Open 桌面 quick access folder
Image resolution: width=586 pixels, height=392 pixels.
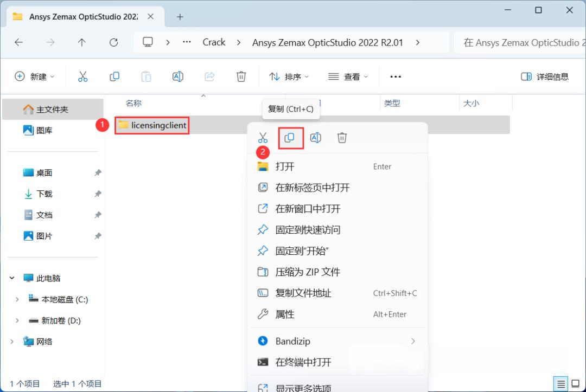(x=44, y=173)
